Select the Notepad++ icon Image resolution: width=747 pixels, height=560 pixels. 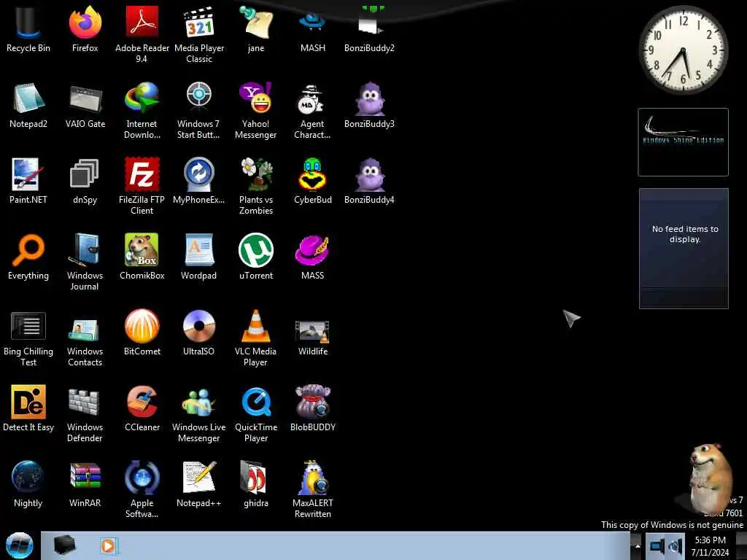pyautogui.click(x=198, y=484)
